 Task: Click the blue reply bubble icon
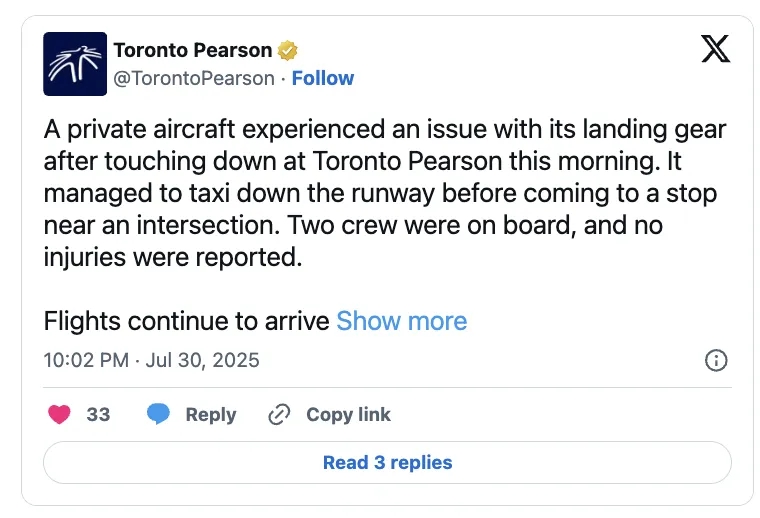(x=158, y=414)
